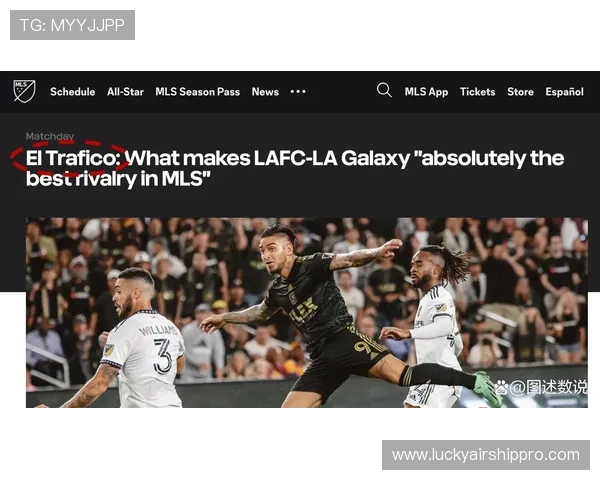Visit the Store link
The image size is (600, 480).
pos(520,92)
